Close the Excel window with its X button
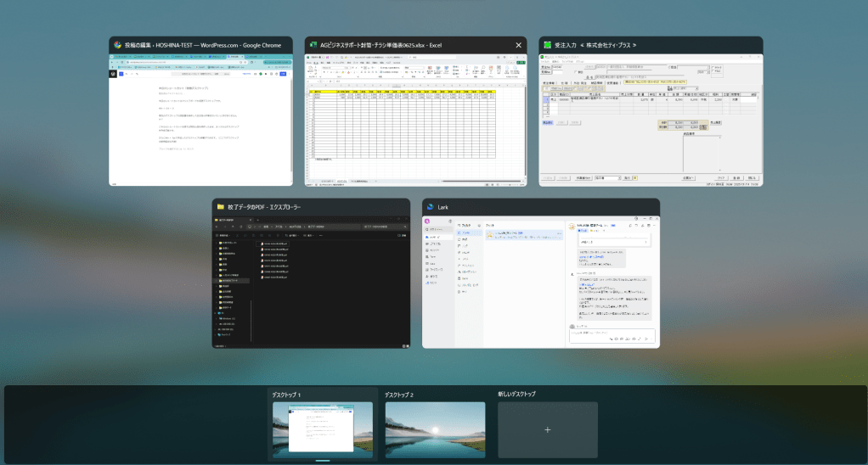 (x=518, y=45)
